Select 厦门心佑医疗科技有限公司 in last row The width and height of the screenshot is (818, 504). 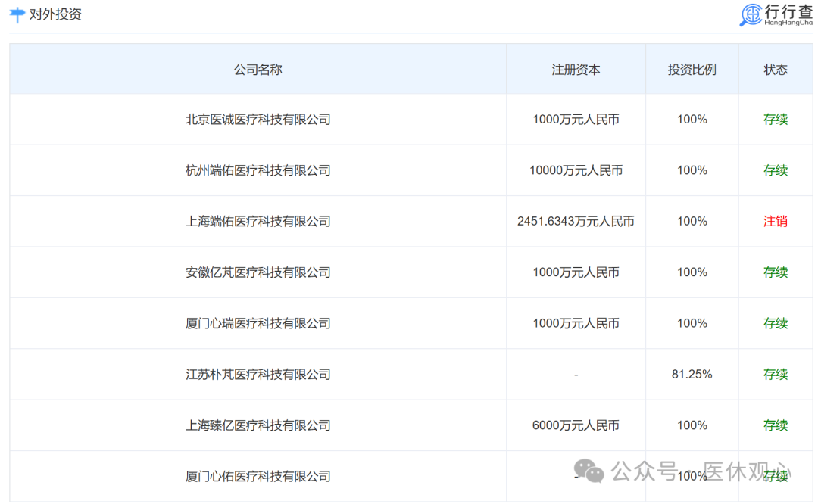click(258, 476)
